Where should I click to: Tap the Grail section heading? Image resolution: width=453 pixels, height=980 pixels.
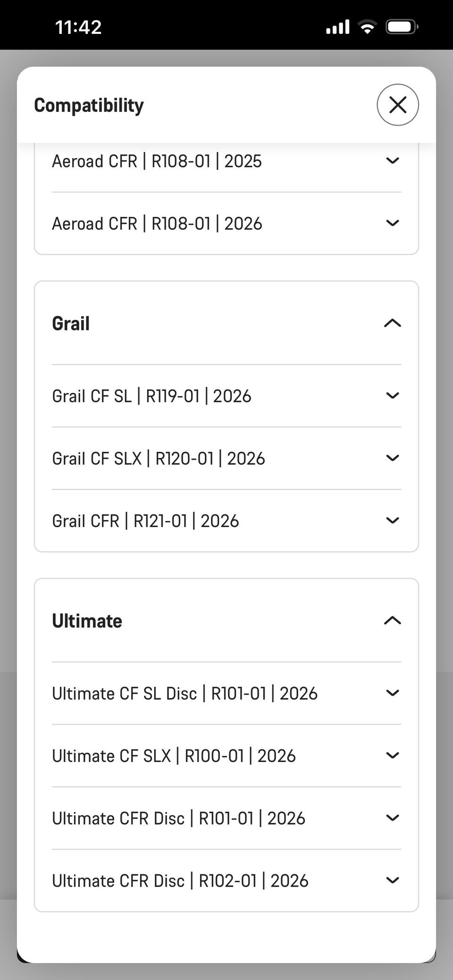point(71,324)
